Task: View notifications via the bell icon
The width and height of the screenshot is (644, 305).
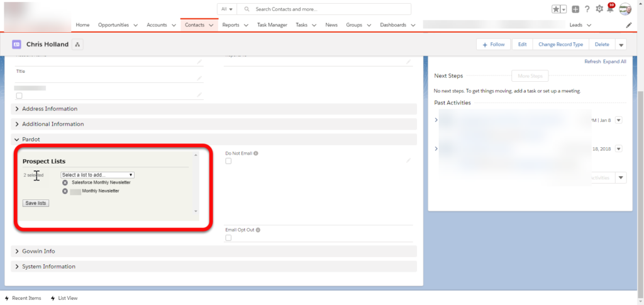Action: [x=609, y=9]
